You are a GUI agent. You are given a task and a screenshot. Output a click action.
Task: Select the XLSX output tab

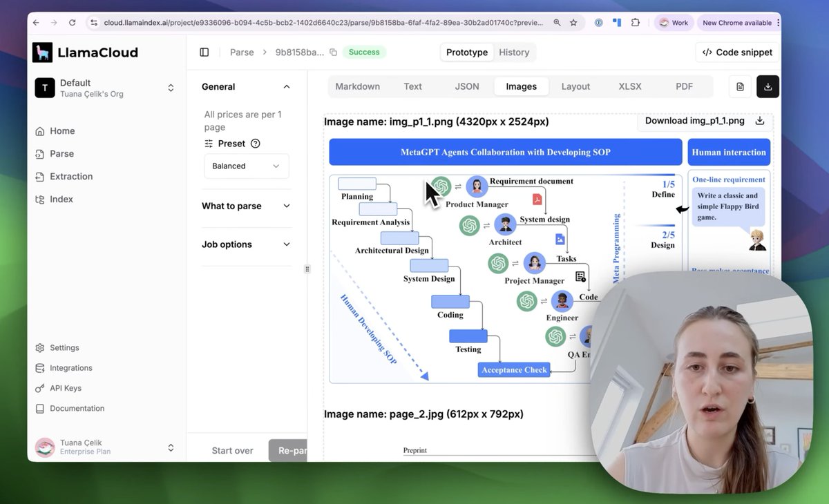[630, 86]
